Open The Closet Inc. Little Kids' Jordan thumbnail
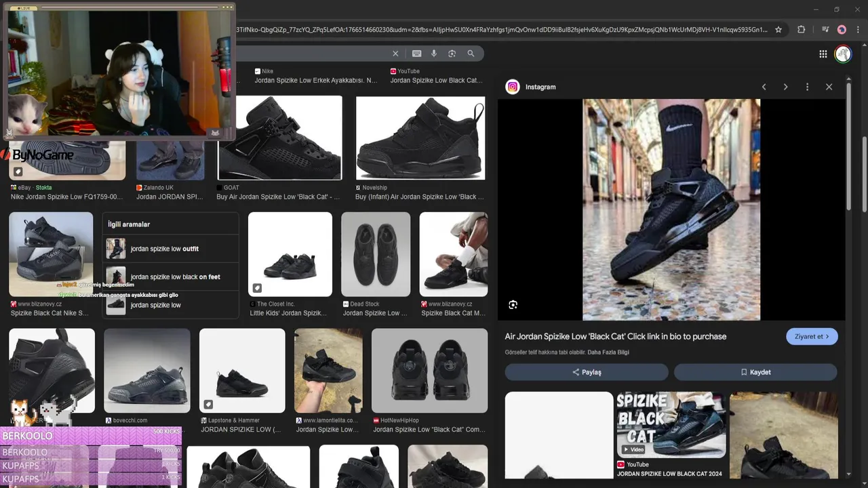 click(290, 254)
